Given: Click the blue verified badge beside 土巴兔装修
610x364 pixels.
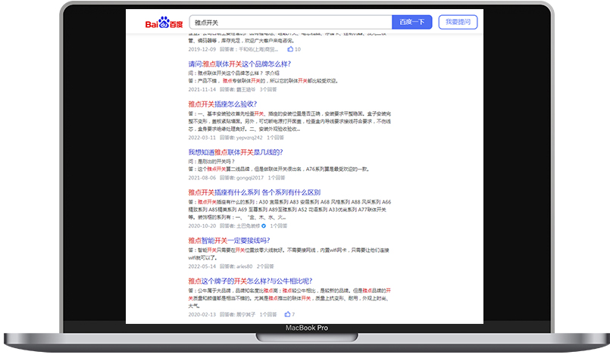Looking at the screenshot, I should pos(264,226).
